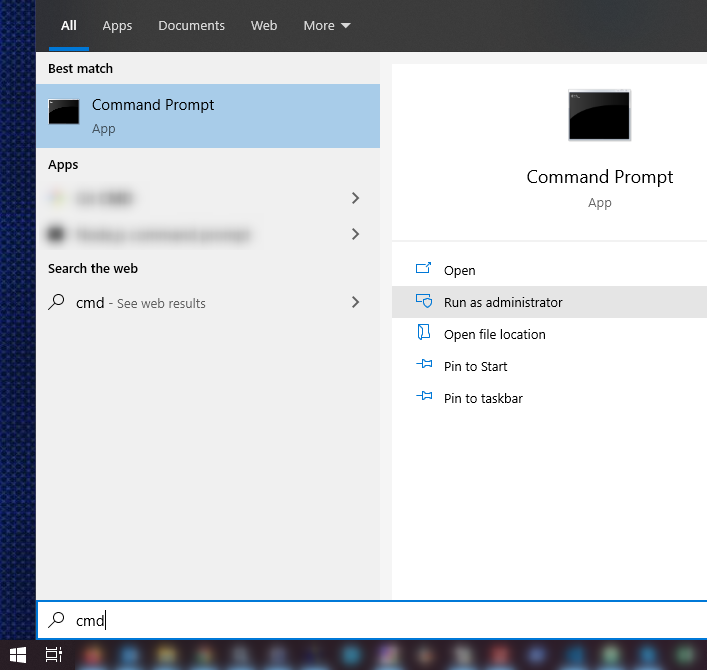Click the file icon beside Open file location
Image resolution: width=707 pixels, height=670 pixels.
tap(424, 334)
